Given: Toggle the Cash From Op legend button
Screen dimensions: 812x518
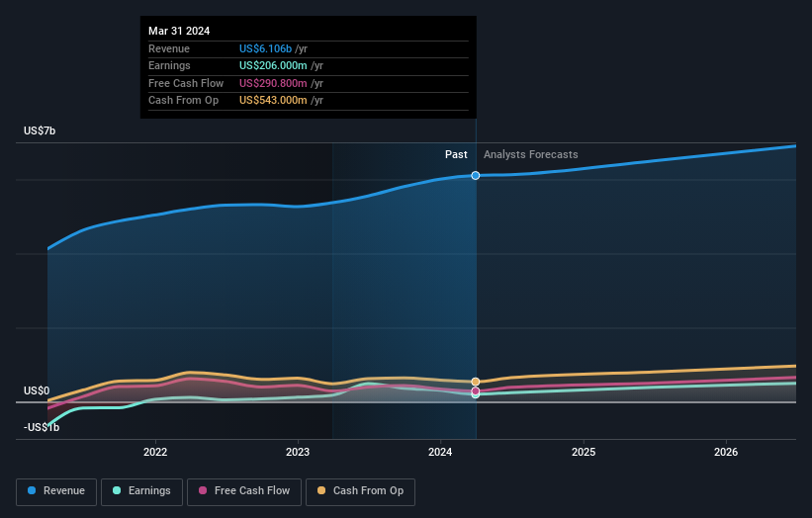Looking at the screenshot, I should [x=360, y=491].
